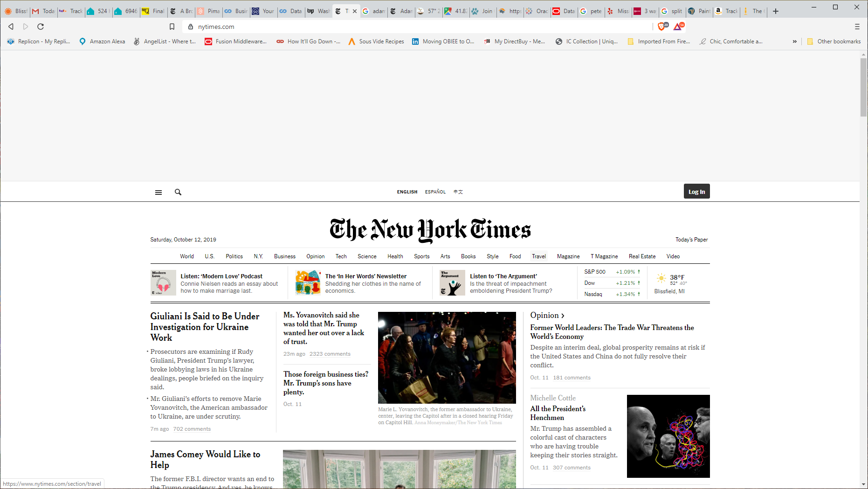Expand the Other bookmarks folder
The width and height of the screenshot is (868, 489).
point(834,41)
